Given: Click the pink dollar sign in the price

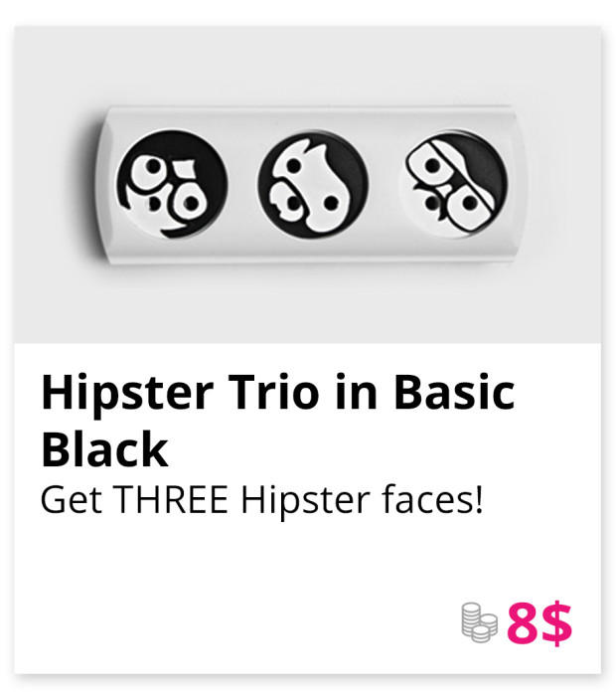Looking at the screenshot, I should [x=555, y=623].
